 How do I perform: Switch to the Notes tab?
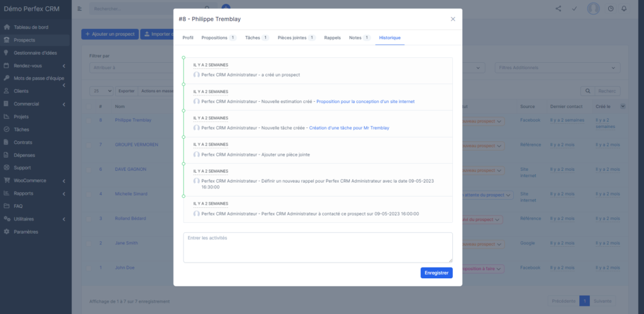point(360,38)
